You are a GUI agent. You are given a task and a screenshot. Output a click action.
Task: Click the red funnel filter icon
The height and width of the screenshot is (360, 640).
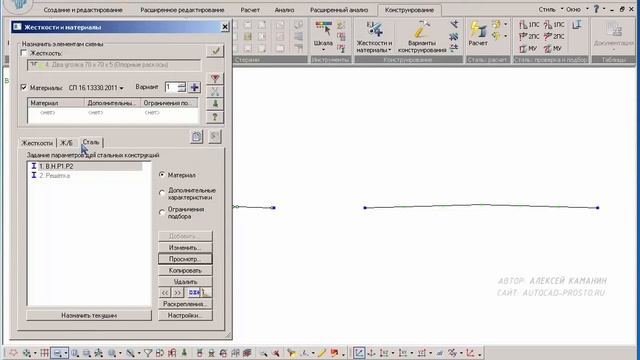pyautogui.click(x=215, y=78)
